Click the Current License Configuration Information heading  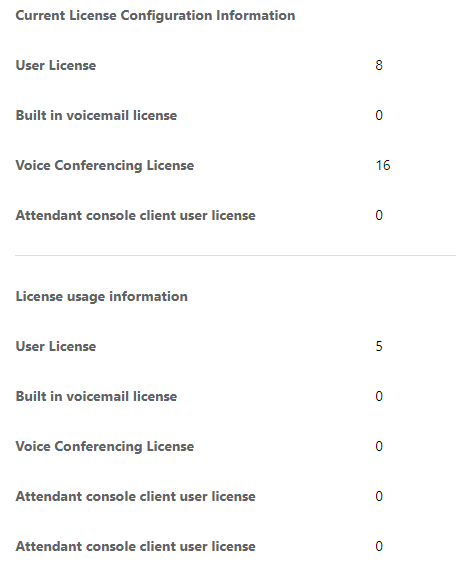pos(155,16)
